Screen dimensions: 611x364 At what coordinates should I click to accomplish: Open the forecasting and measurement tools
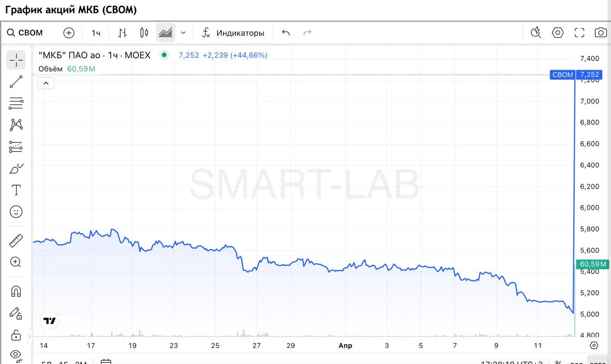[x=16, y=147]
